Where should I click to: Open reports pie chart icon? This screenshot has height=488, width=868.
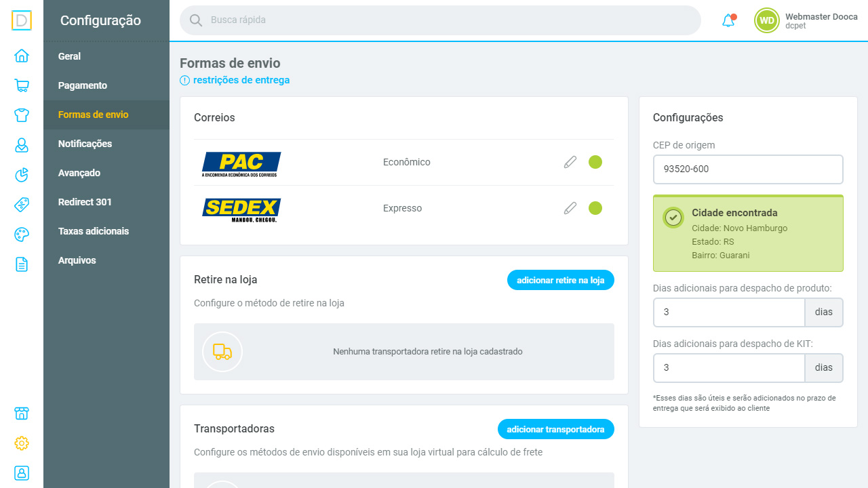(22, 175)
